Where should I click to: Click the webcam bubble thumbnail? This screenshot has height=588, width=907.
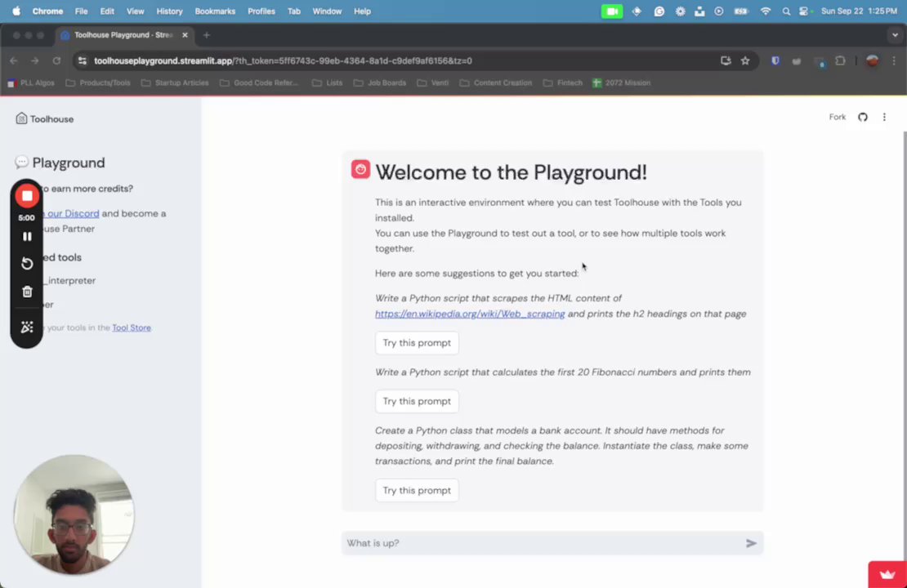74,514
